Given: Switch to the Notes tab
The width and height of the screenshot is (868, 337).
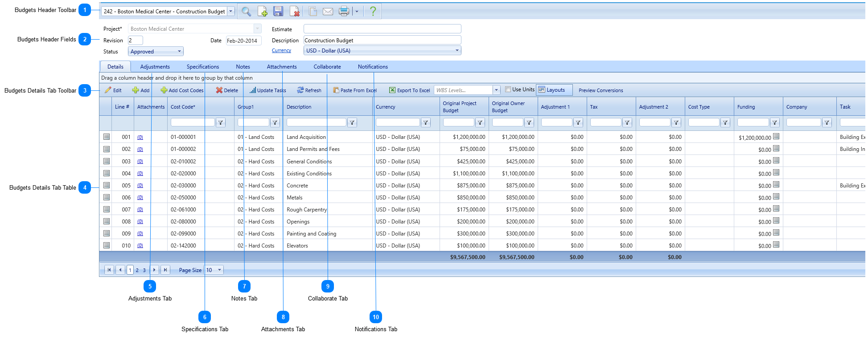Looking at the screenshot, I should click(243, 67).
